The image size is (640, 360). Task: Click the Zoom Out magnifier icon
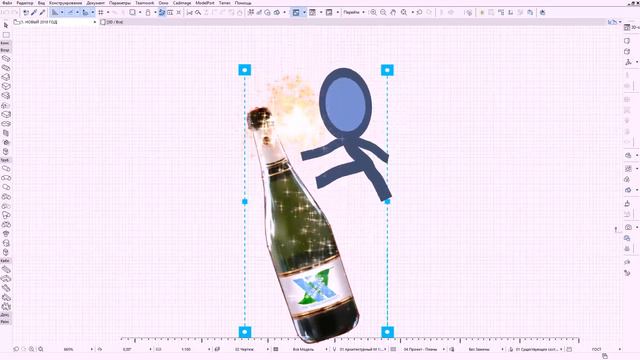click(x=383, y=13)
